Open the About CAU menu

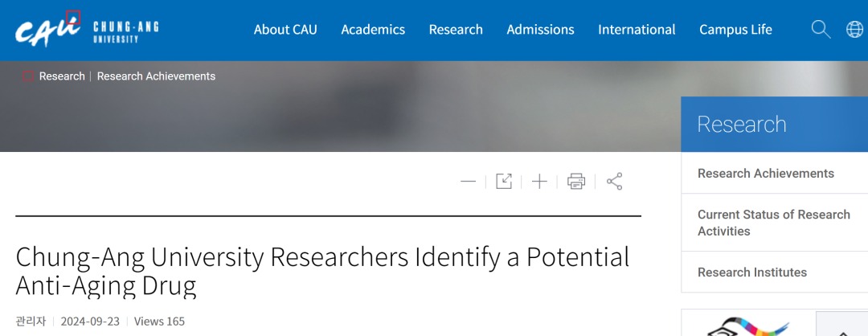coord(285,30)
